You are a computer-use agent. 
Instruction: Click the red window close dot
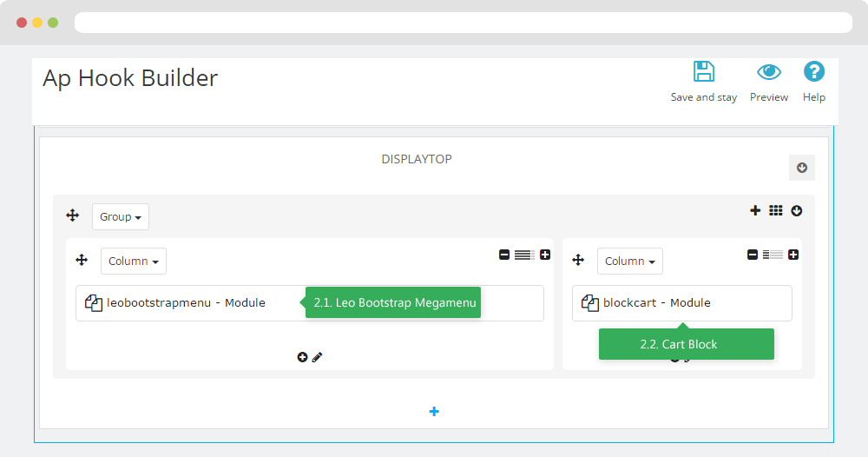(22, 23)
